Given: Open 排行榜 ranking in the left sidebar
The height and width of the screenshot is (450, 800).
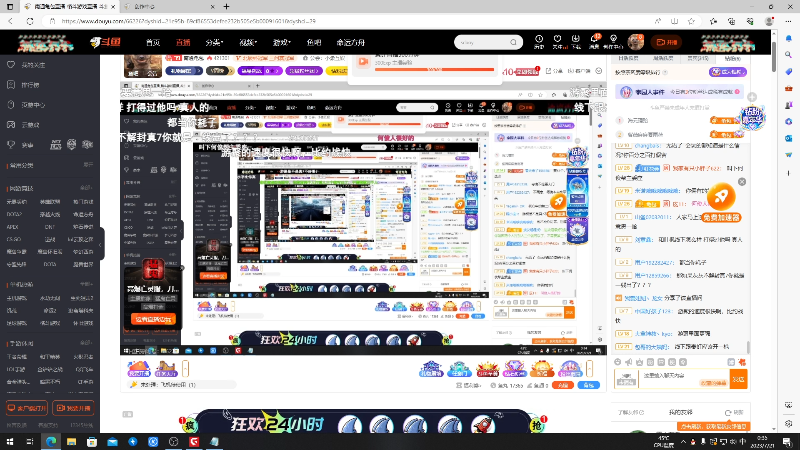Looking at the screenshot, I should click(30, 85).
